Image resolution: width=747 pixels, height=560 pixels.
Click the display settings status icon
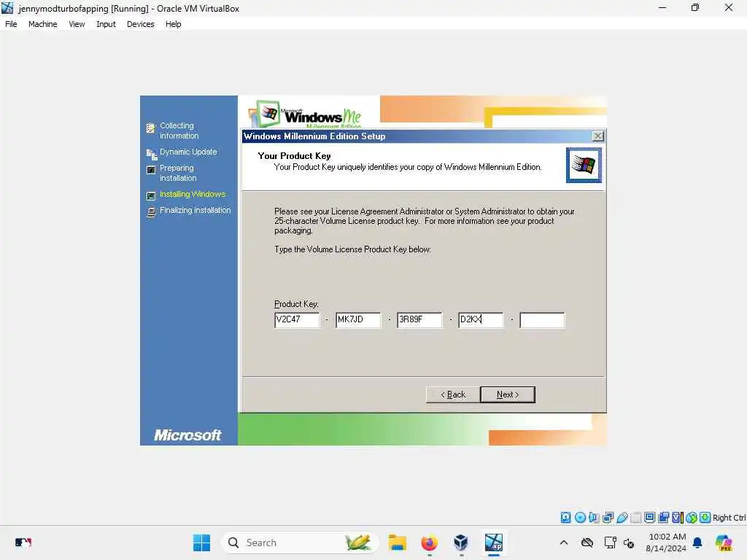click(x=649, y=517)
